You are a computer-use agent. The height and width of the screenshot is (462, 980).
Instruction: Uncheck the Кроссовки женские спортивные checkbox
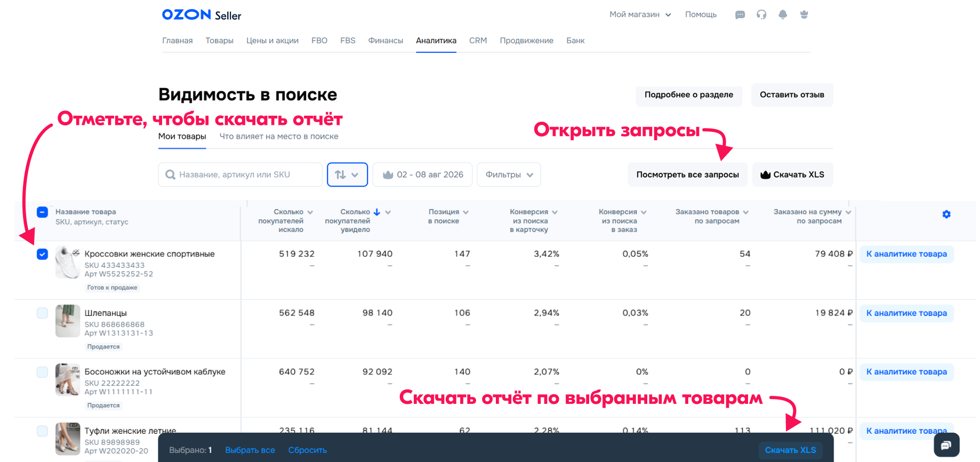tap(43, 254)
